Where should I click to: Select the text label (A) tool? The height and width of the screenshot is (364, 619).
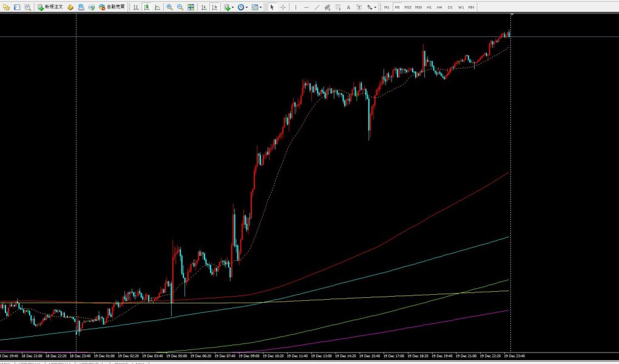(348, 7)
